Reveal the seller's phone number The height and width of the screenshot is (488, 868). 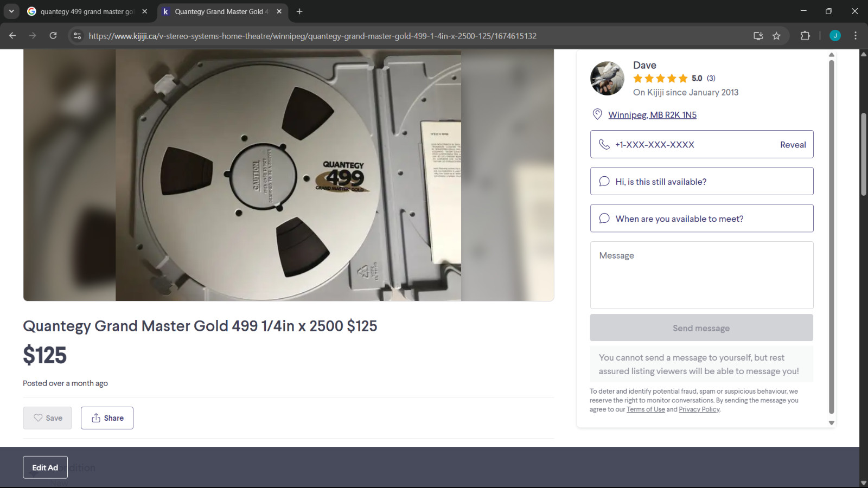coord(793,145)
